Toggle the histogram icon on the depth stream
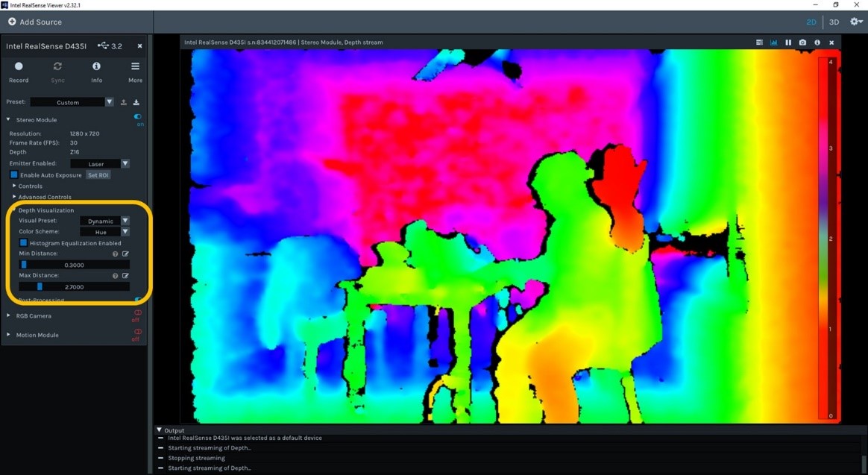Screen dimensions: 868x475 coord(773,43)
